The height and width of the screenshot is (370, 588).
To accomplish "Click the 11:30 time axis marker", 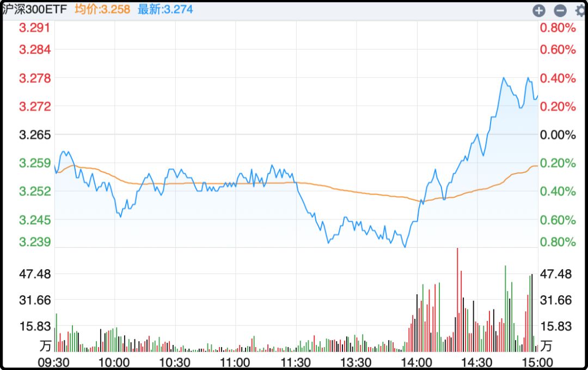I will [x=296, y=362].
